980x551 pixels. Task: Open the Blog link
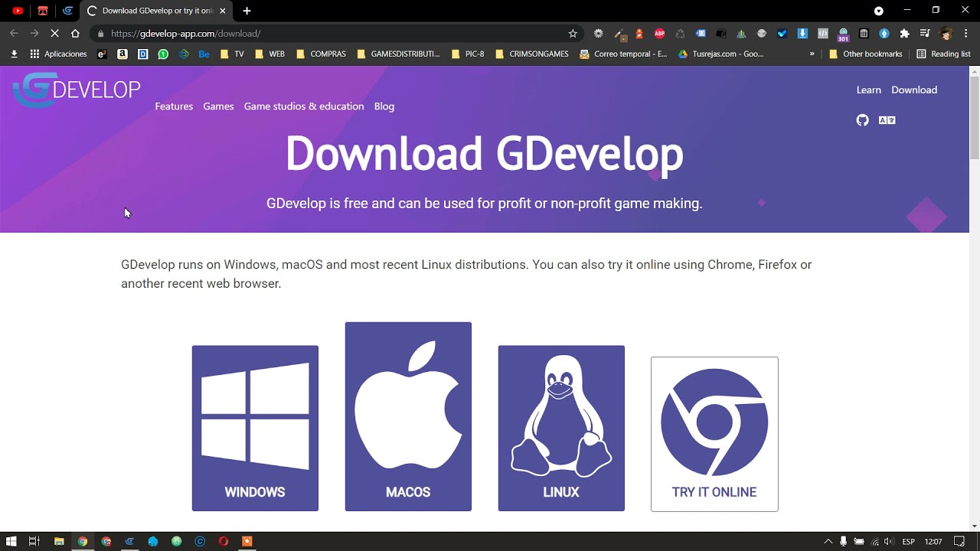coord(384,106)
